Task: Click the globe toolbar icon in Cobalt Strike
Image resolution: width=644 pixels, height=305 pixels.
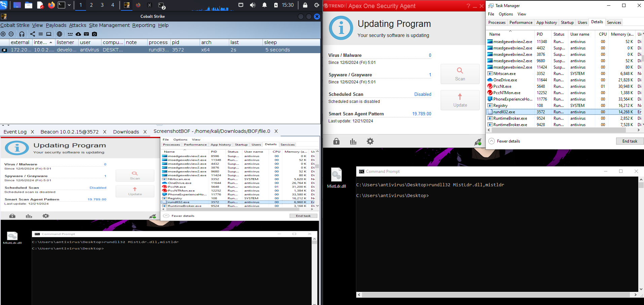Action: coord(59,34)
